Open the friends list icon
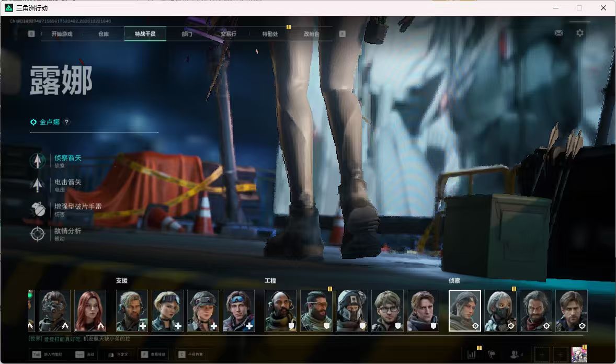The height and width of the screenshot is (364, 616). pyautogui.click(x=515, y=355)
